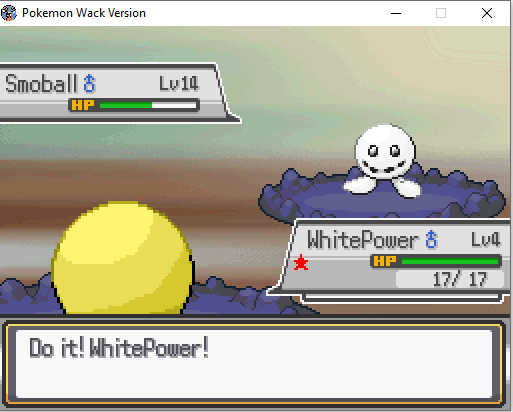Viewport: 513px width, 412px height.
Task: Minimize the Pokemon Wack Version window
Action: point(396,13)
